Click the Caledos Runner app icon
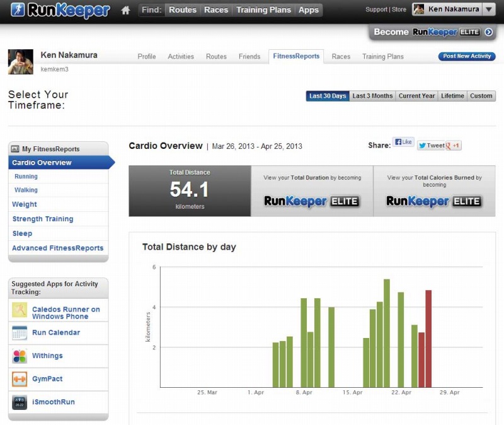 click(x=20, y=310)
